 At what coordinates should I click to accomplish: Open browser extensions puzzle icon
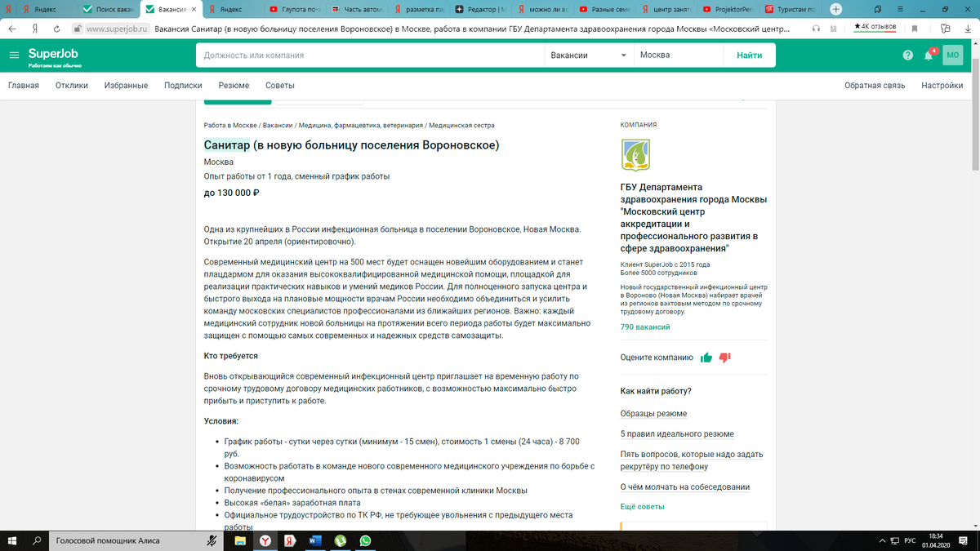click(944, 28)
